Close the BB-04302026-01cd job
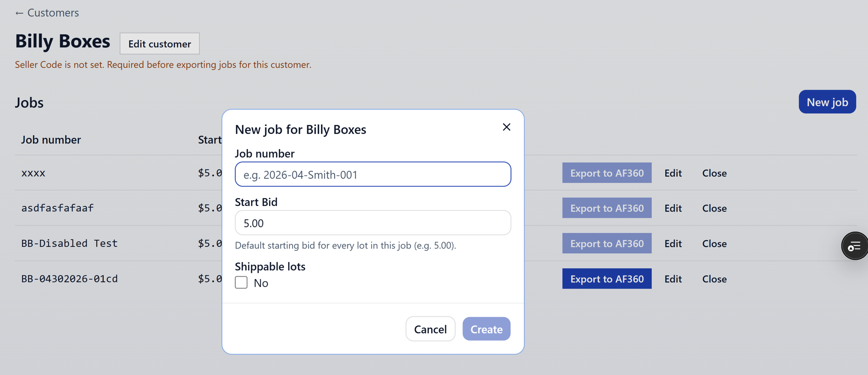Viewport: 868px width, 375px height. point(714,279)
